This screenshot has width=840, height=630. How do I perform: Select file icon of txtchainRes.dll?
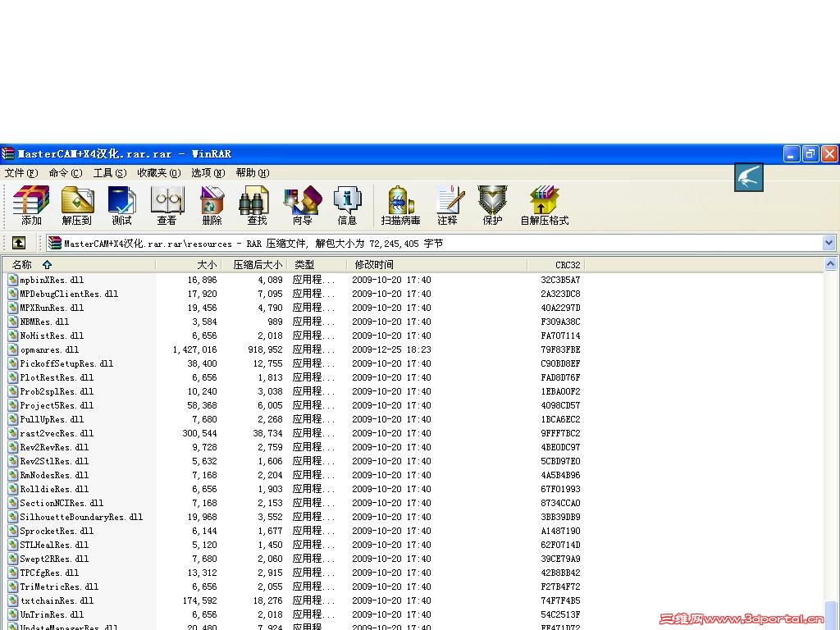tap(13, 600)
